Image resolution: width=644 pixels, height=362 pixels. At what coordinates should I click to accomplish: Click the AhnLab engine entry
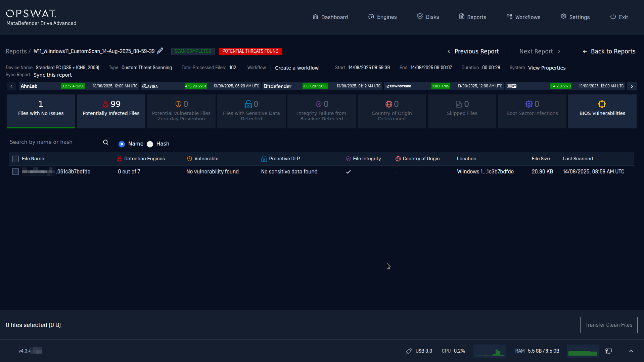79,86
